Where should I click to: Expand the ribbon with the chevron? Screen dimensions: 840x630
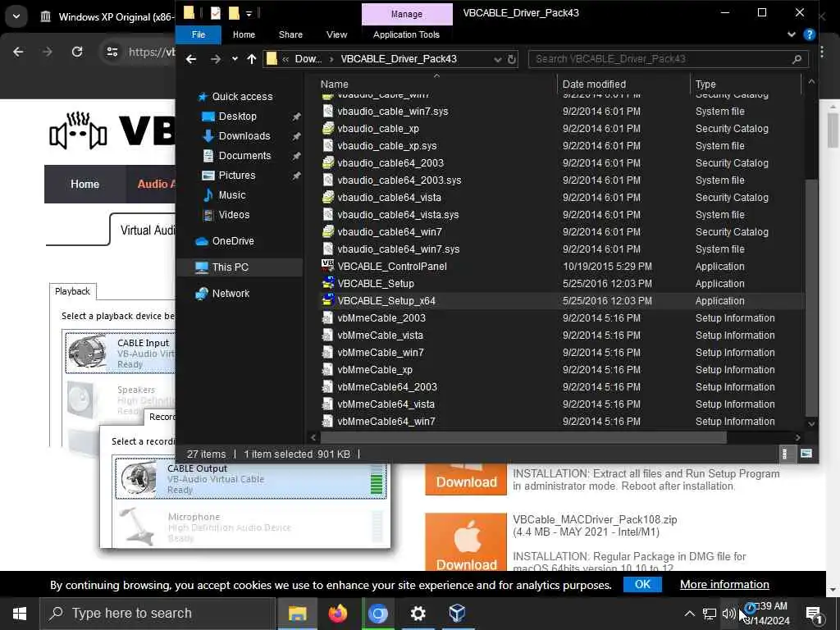(x=792, y=34)
